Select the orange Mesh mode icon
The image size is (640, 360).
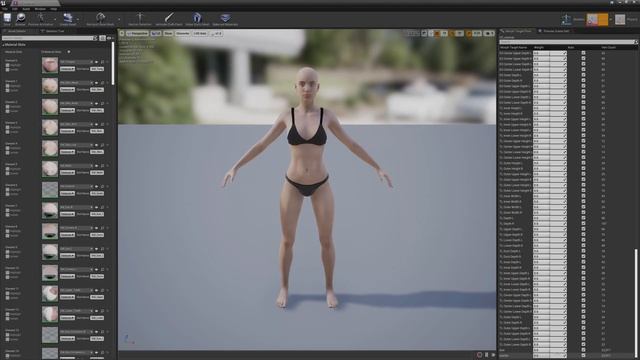[597, 19]
